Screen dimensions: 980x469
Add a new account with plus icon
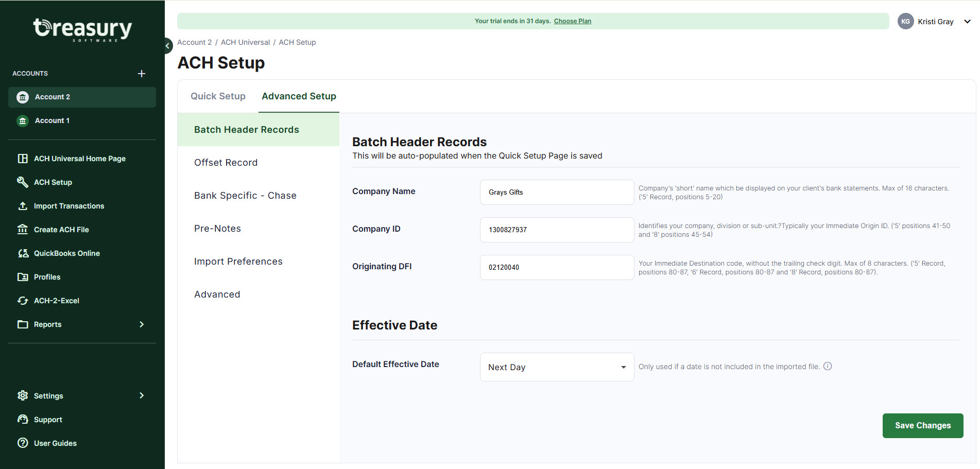point(142,73)
